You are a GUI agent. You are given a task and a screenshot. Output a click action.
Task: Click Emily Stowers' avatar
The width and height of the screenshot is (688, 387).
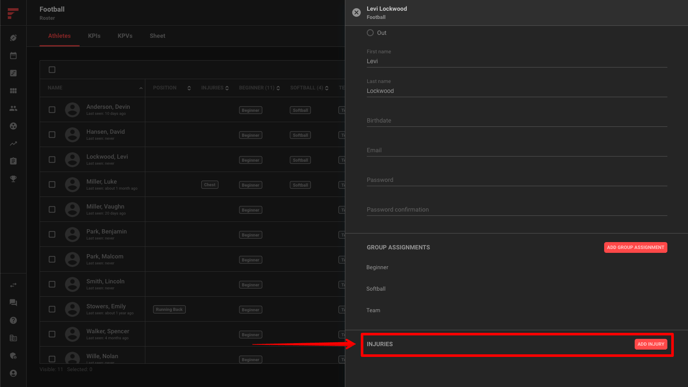click(x=72, y=309)
